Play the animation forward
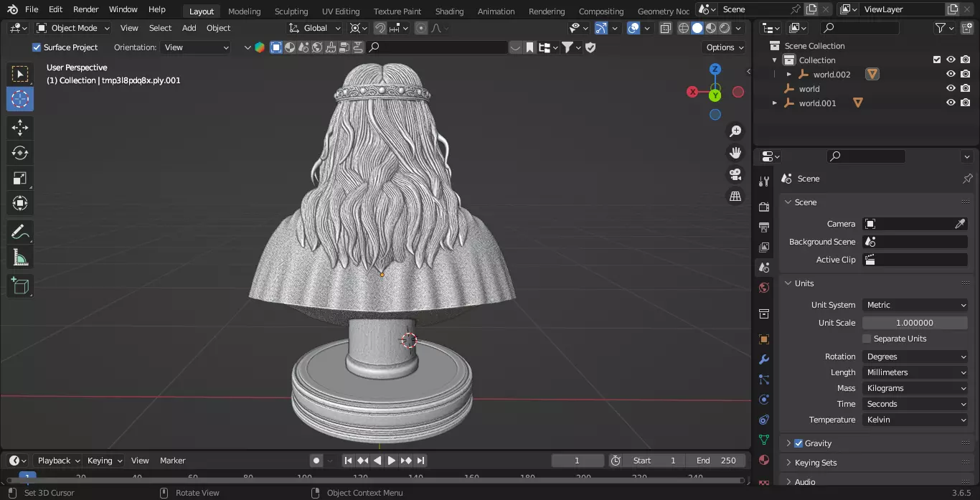Image resolution: width=980 pixels, height=500 pixels. 392,461
